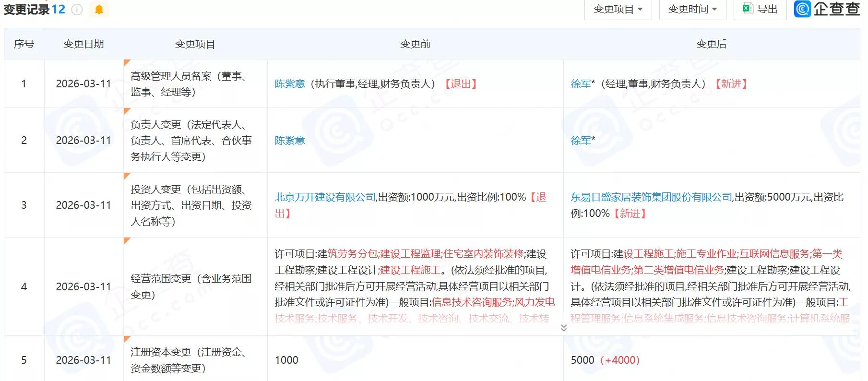Open 东易日盛家居装饰集团股份有限公司 company link

coord(652,197)
